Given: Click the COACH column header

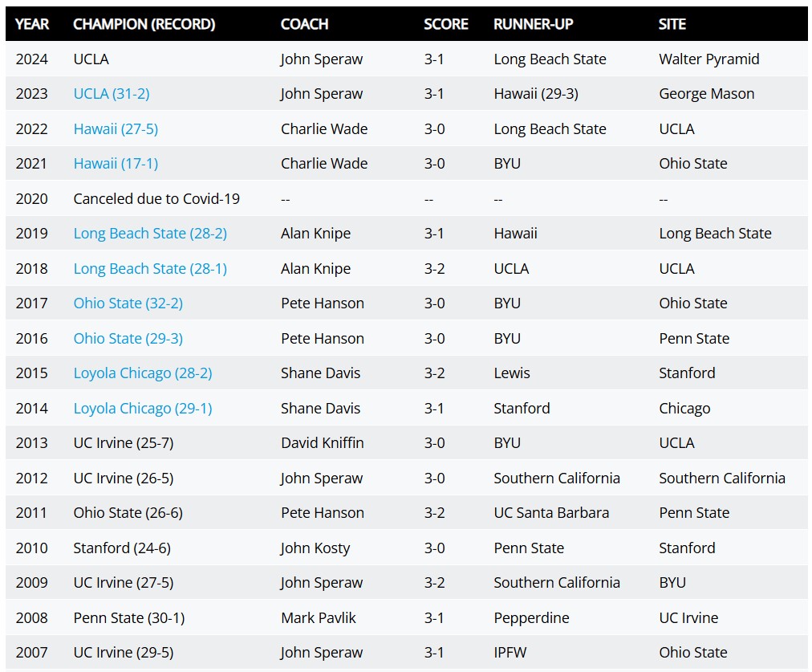Looking at the screenshot, I should (305, 24).
